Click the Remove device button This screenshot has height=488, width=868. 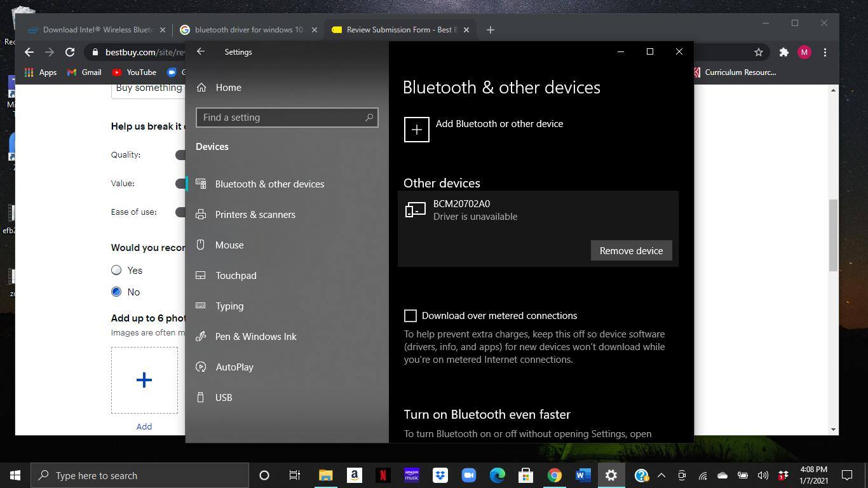630,250
